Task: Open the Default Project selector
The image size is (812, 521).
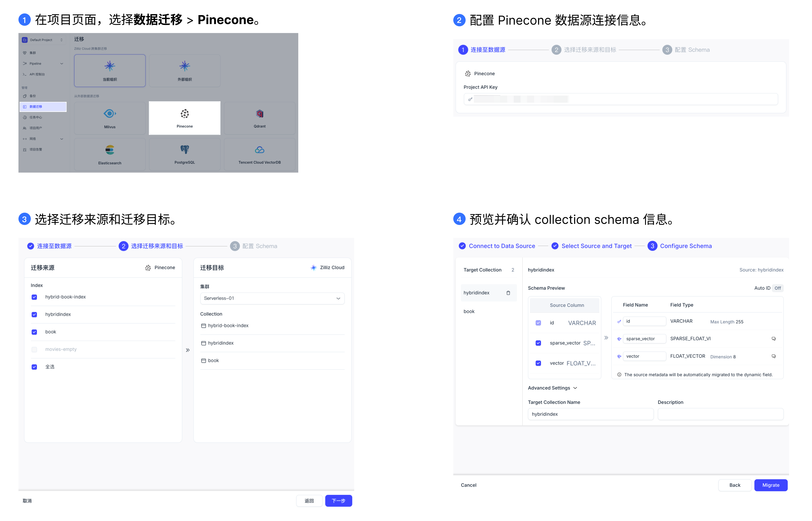Action: coord(43,40)
